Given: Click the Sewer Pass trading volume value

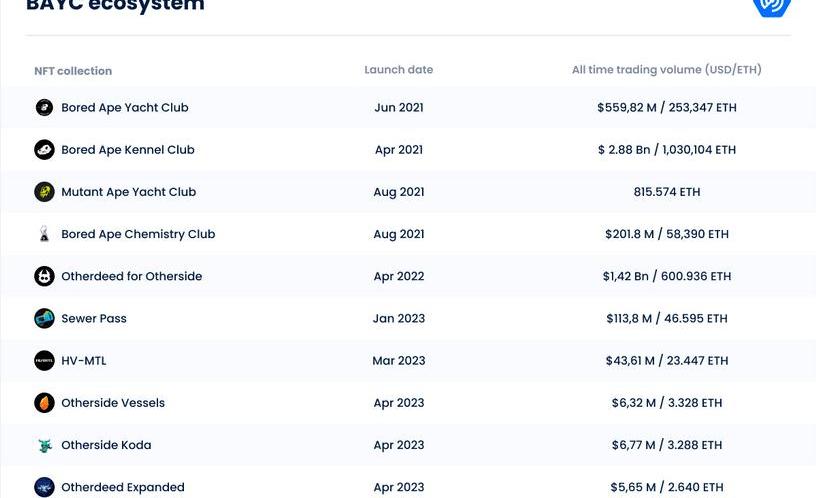Looking at the screenshot, I should click(x=666, y=318).
